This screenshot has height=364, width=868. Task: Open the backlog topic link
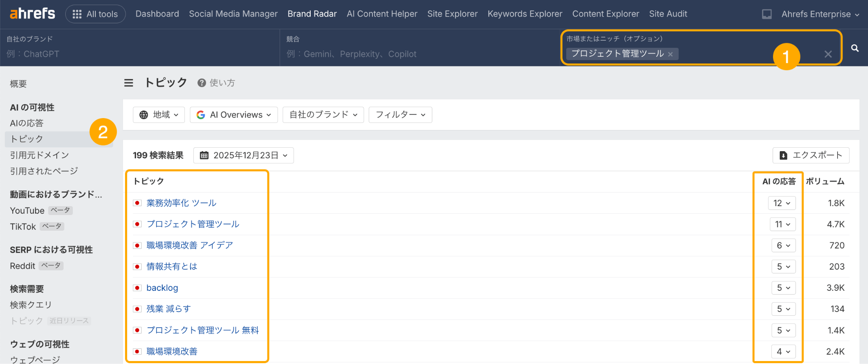pos(162,288)
